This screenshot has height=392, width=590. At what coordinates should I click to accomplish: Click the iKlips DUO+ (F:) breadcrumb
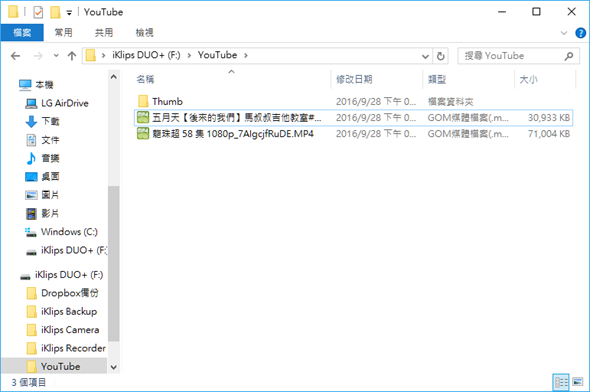pyautogui.click(x=146, y=55)
